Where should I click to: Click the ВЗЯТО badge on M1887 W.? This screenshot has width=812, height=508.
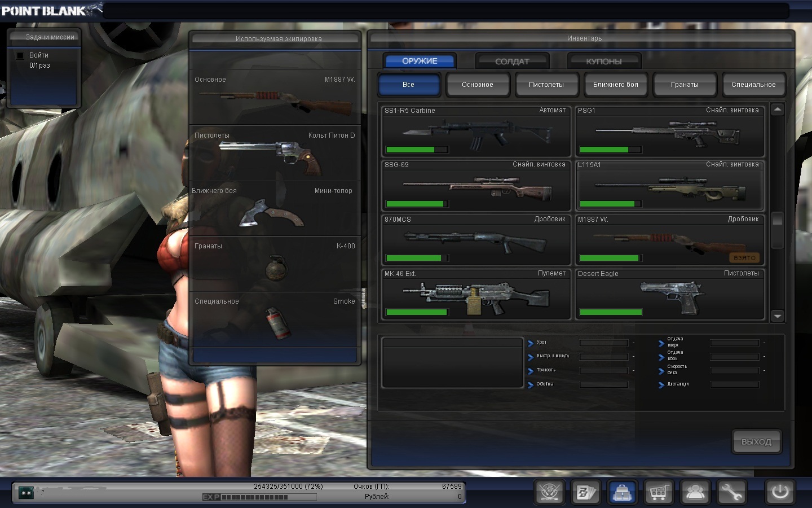744,258
